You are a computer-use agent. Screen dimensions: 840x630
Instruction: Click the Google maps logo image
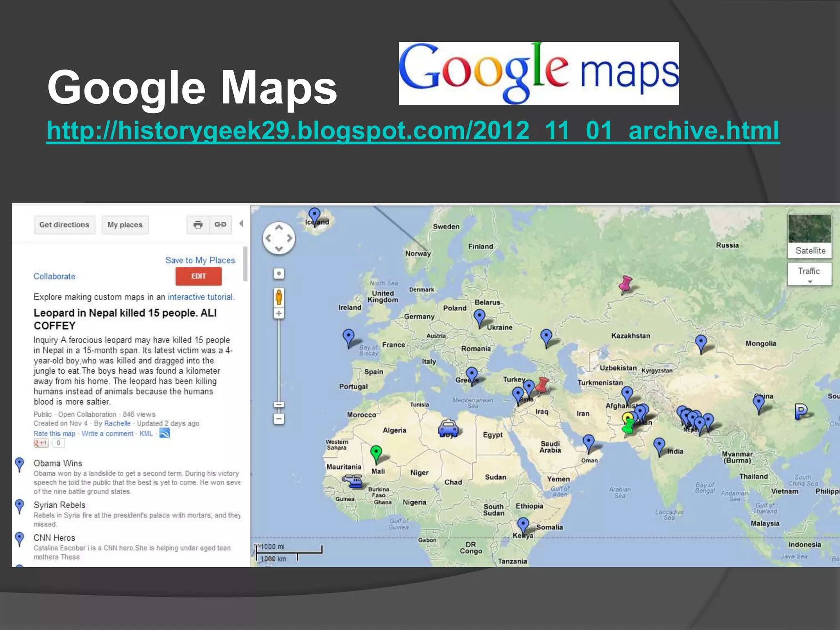[539, 73]
